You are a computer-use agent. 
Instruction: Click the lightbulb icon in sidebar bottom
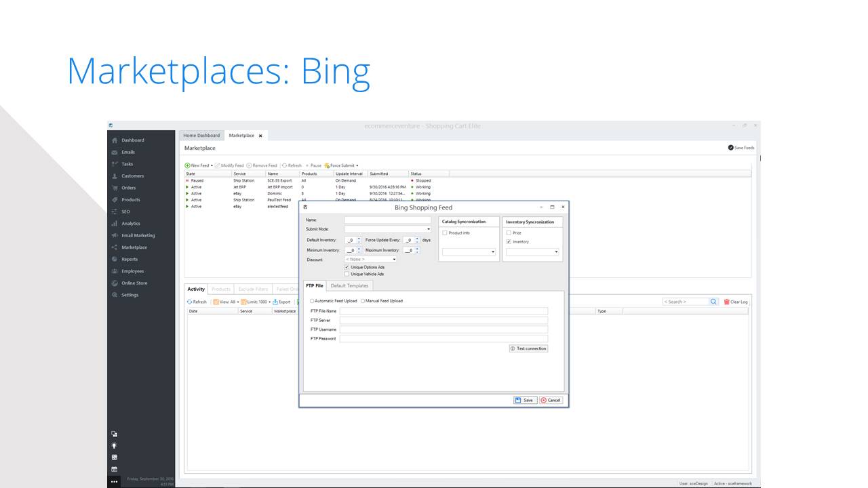[115, 445]
